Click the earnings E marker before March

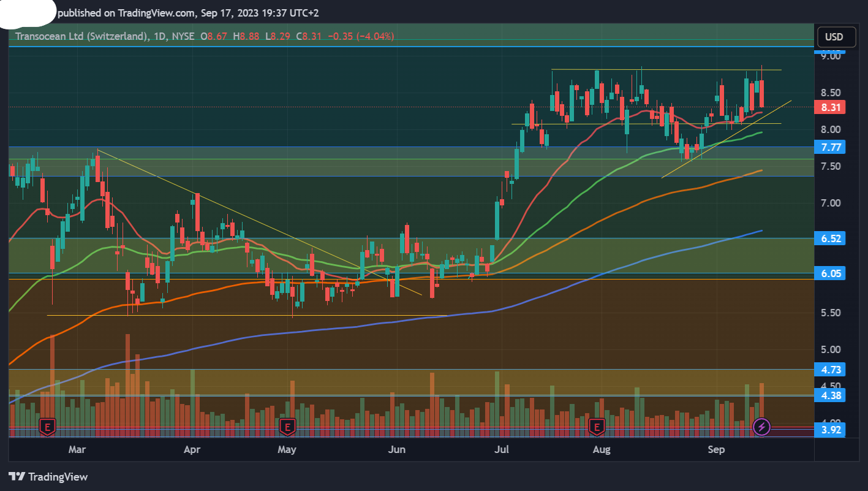[x=48, y=426]
